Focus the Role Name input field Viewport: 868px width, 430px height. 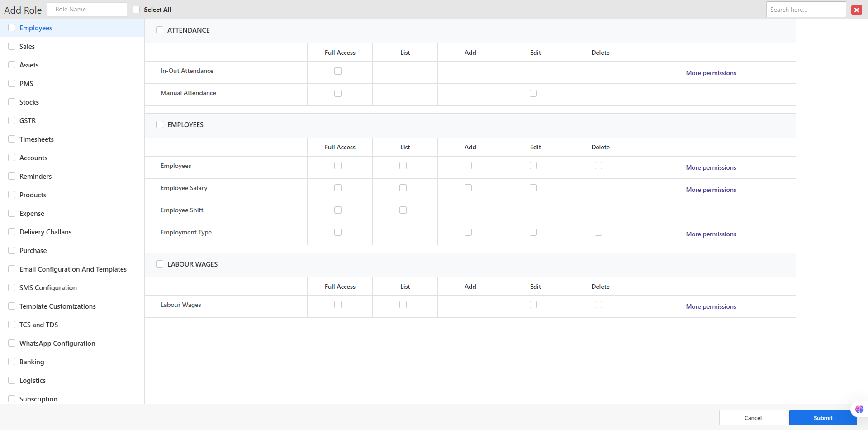87,10
